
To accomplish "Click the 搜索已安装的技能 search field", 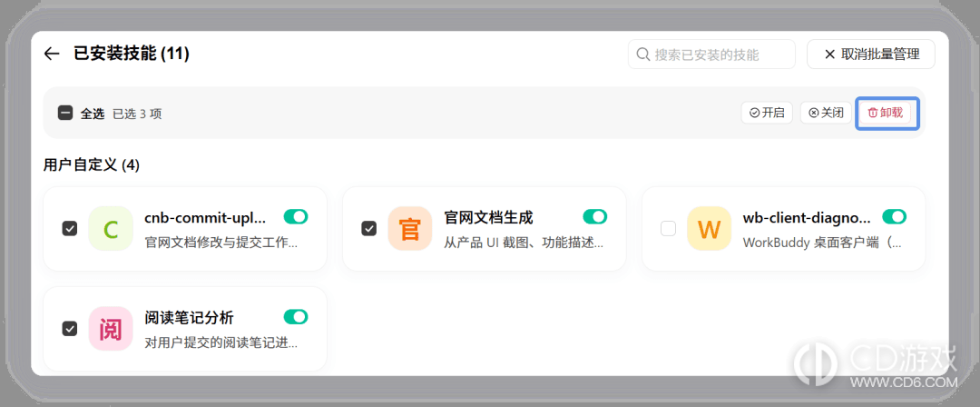I will click(712, 55).
